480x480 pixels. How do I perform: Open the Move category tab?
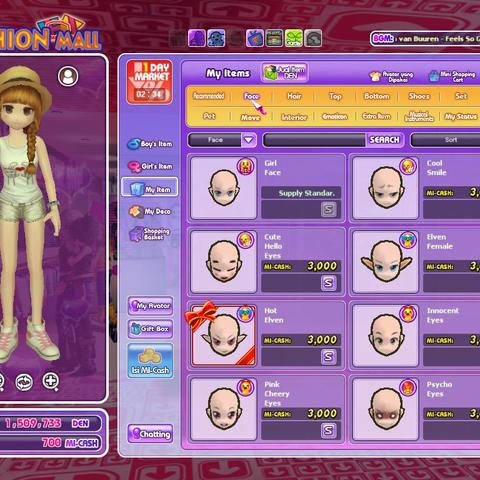coord(250,117)
